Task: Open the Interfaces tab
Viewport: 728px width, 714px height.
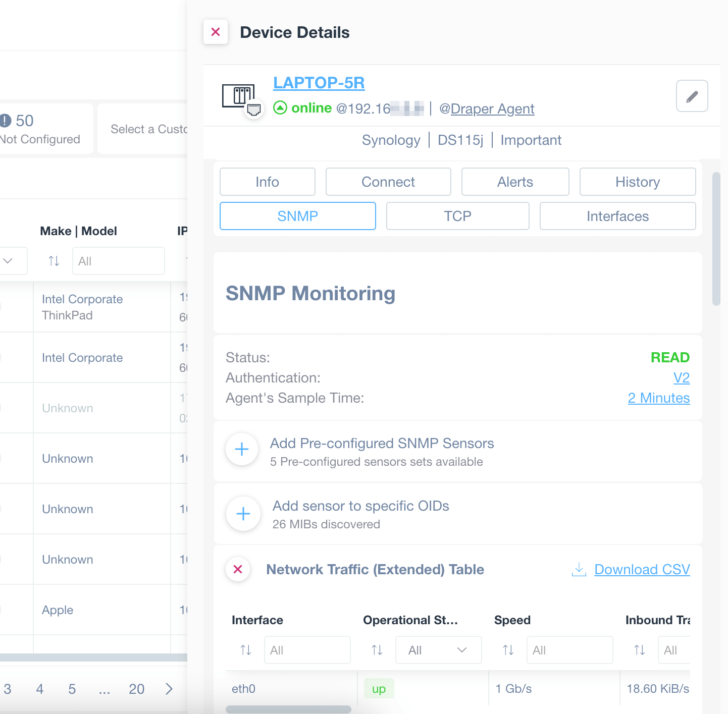Action: click(x=618, y=216)
